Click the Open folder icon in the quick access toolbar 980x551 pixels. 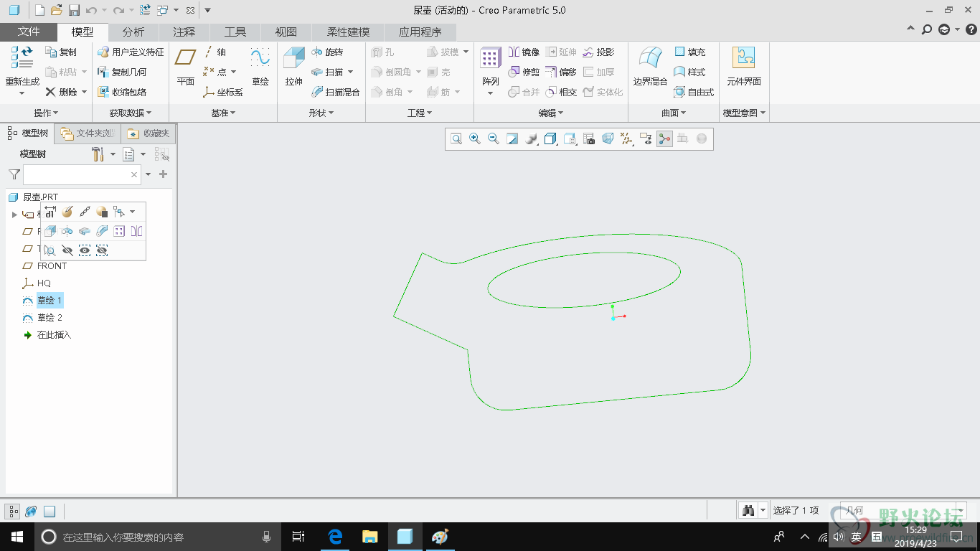coord(57,10)
